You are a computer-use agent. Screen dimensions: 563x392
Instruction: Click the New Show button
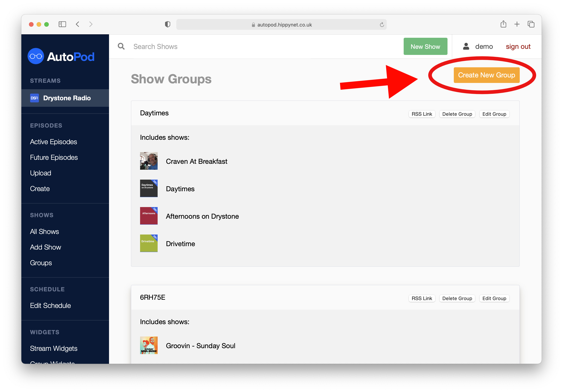click(x=425, y=46)
